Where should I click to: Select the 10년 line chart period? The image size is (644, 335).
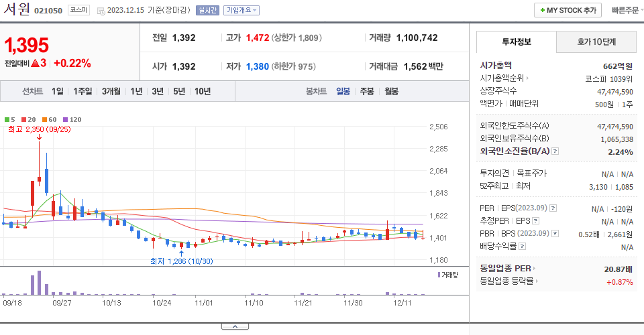click(203, 91)
